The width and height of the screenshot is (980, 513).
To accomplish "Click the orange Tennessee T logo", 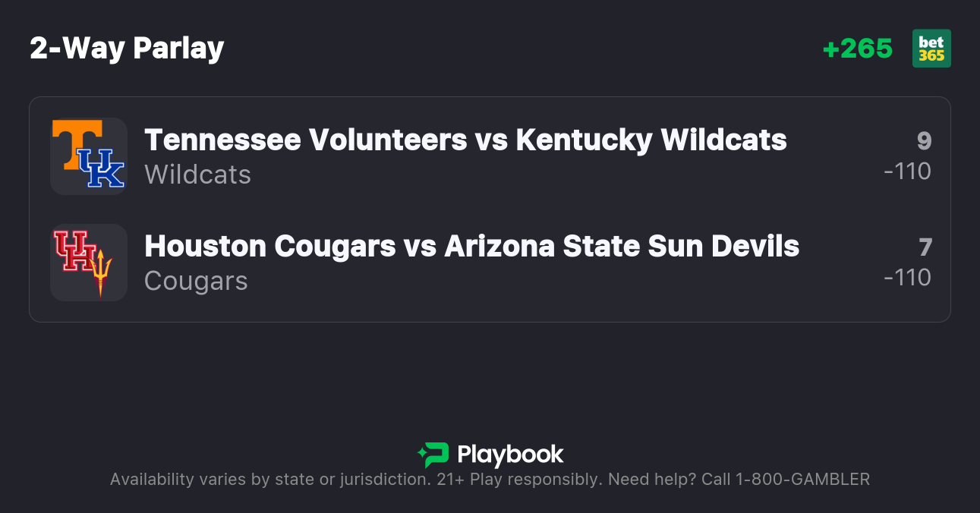I will tap(72, 143).
